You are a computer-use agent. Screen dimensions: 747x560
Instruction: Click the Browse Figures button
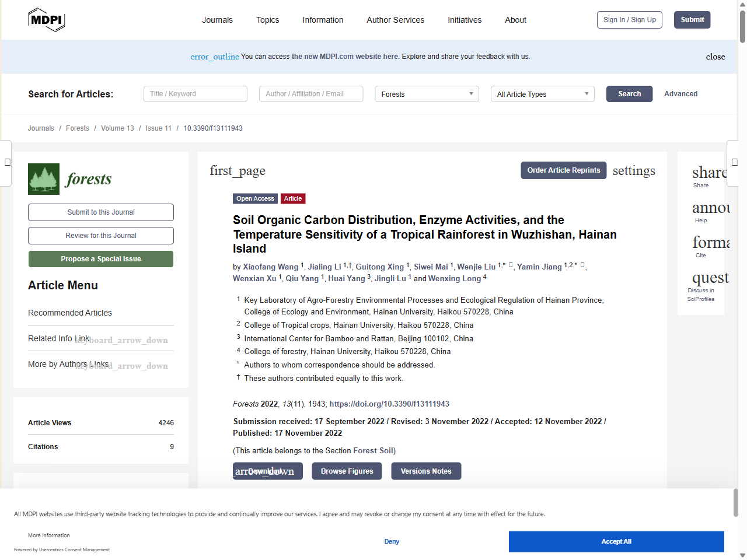(347, 471)
